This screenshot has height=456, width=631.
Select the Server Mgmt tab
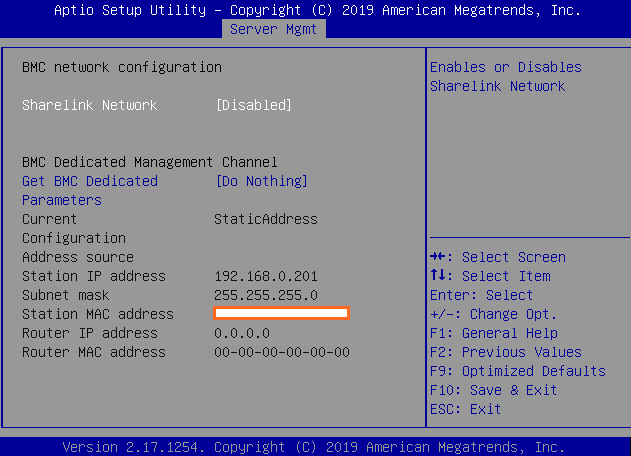[274, 29]
